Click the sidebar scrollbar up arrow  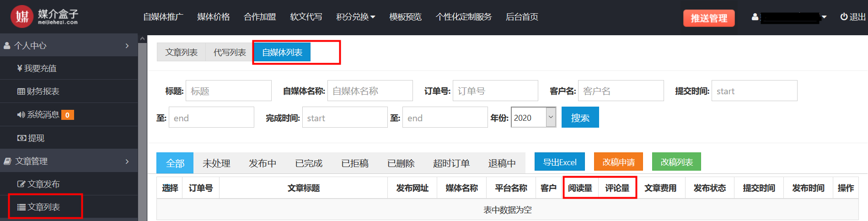[x=142, y=38]
